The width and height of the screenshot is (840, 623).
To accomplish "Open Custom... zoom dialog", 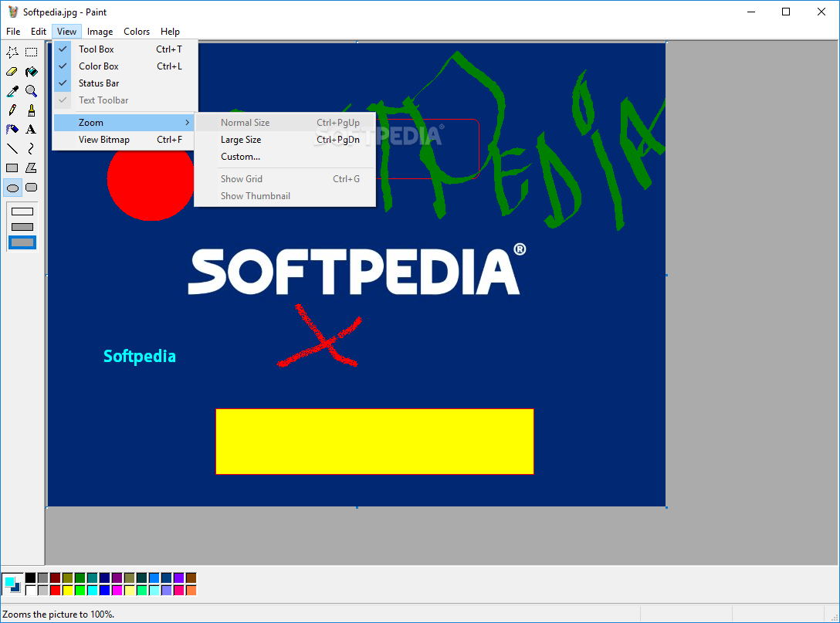I will pyautogui.click(x=285, y=157).
